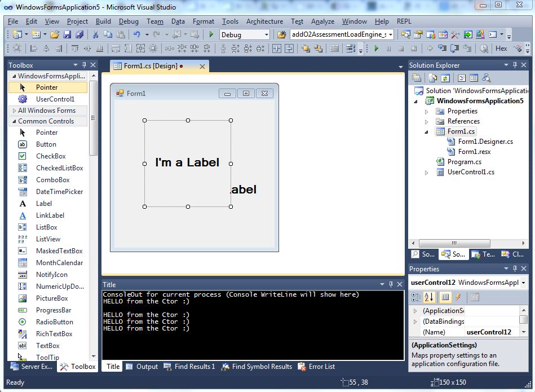
Task: Switch to the Error List tab
Action: click(317, 367)
